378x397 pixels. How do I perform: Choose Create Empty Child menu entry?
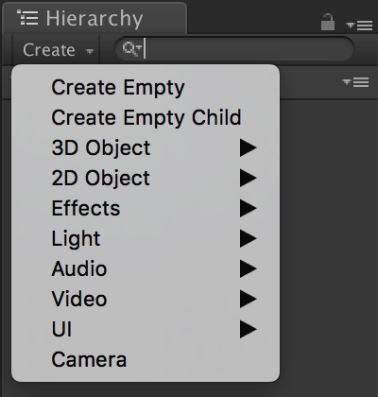click(146, 118)
